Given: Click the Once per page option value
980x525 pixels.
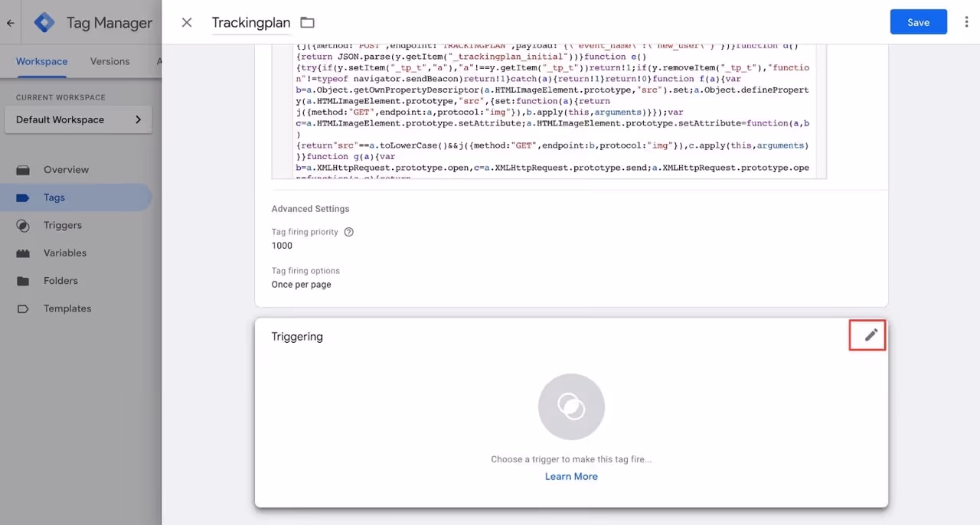Looking at the screenshot, I should coord(301,284).
